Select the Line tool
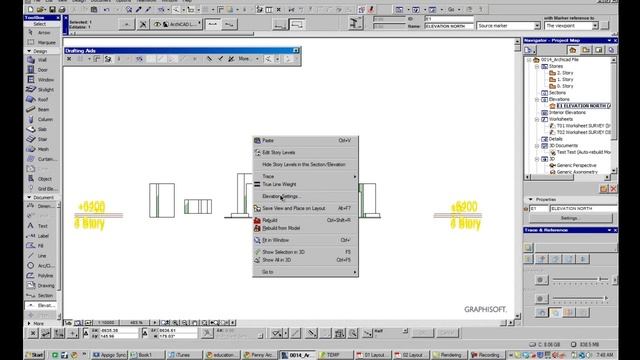The image size is (640, 360). point(41,256)
